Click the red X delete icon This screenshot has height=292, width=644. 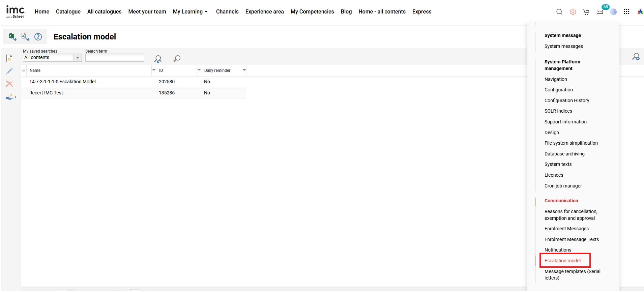tap(9, 84)
